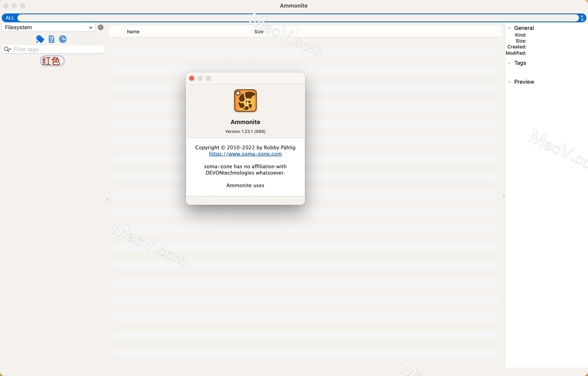This screenshot has height=376, width=588.
Task: Click the Version 1.23.1 (589) text
Action: click(245, 131)
